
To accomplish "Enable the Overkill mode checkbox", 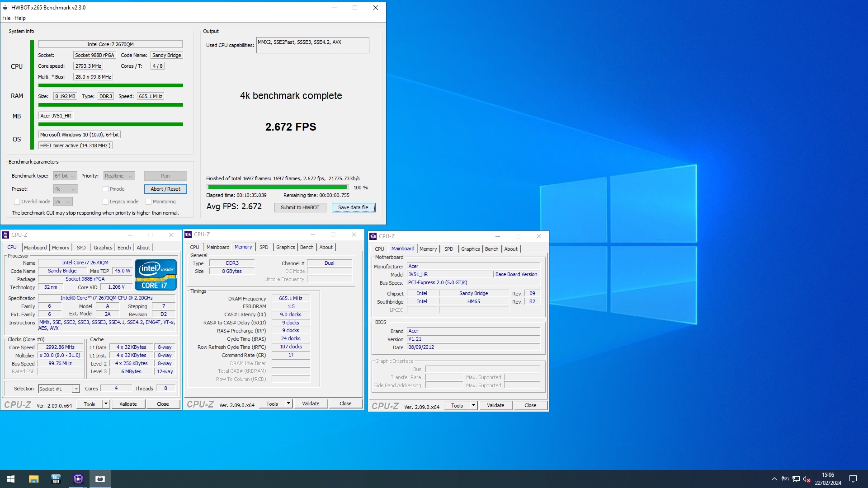I will click(17, 202).
